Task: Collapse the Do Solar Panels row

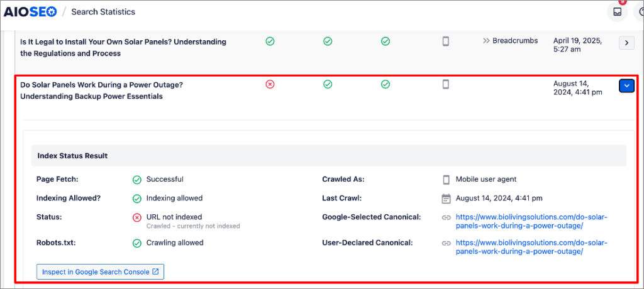Action: click(x=626, y=86)
